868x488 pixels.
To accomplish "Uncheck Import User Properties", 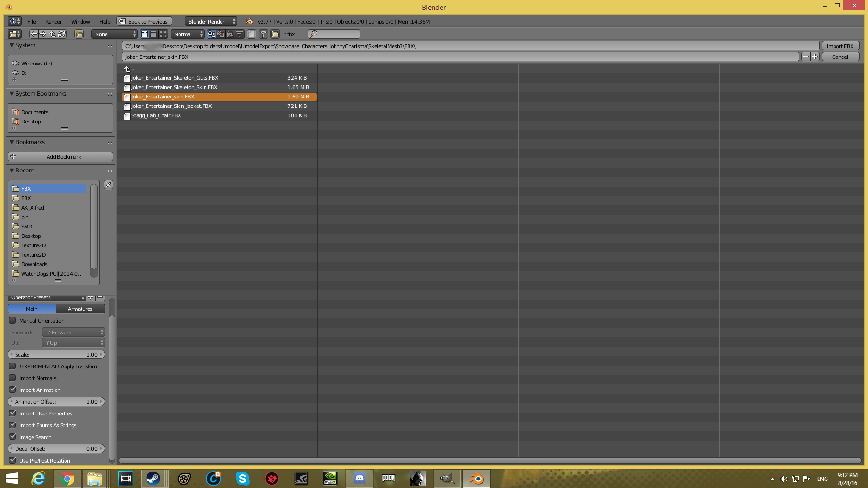I will click(x=13, y=413).
